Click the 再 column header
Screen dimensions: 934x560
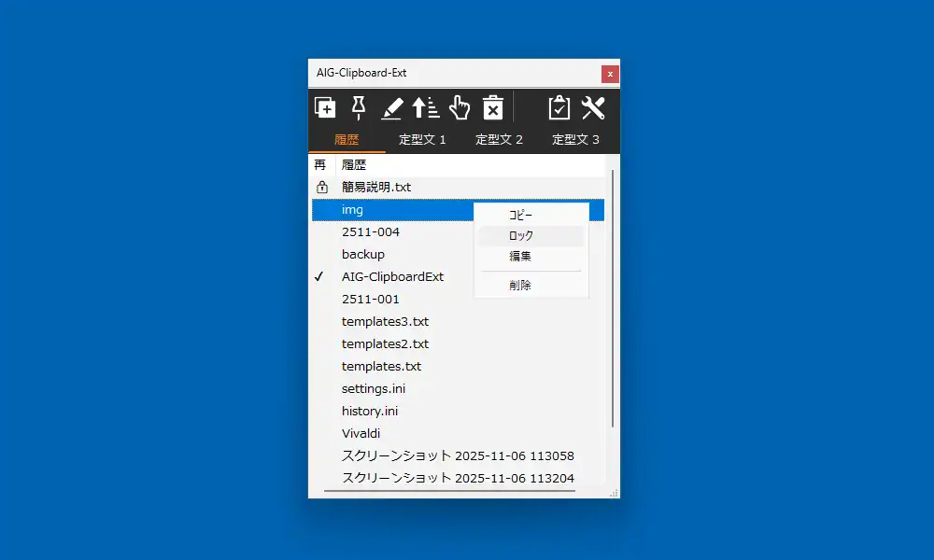click(x=321, y=163)
